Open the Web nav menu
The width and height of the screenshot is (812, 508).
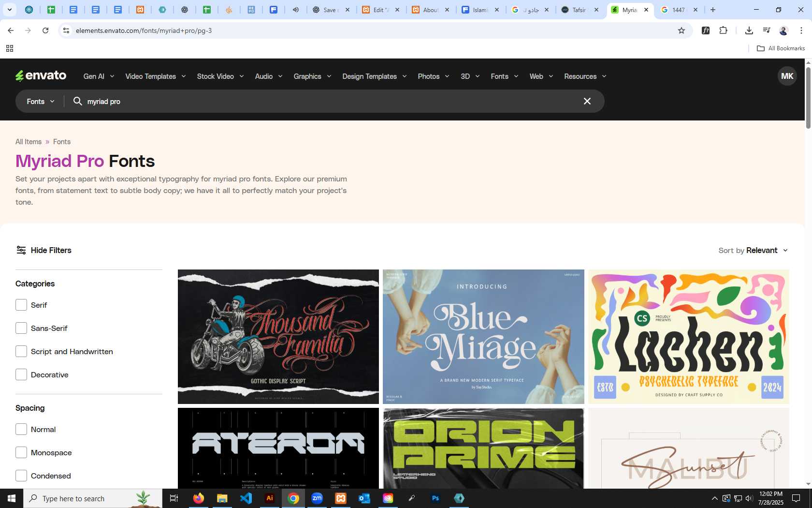tap(541, 76)
